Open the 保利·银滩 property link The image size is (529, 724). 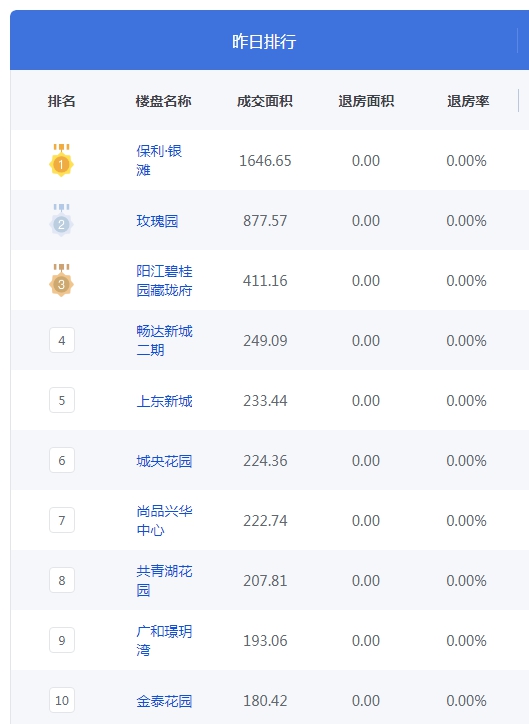pyautogui.click(x=159, y=160)
